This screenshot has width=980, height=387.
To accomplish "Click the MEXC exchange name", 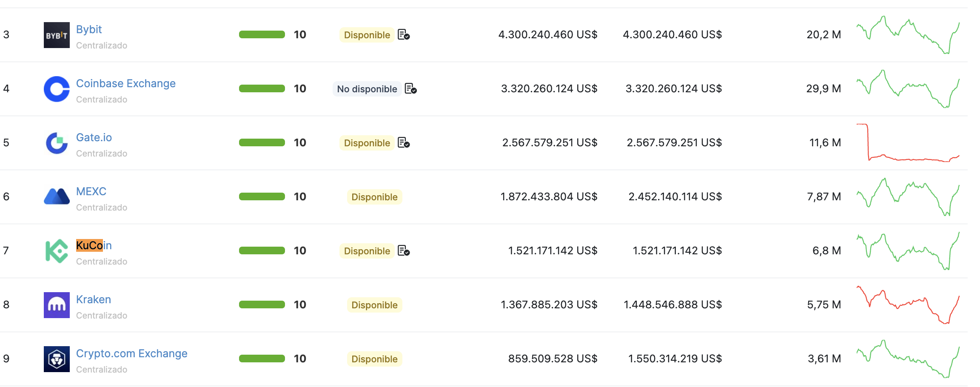I will (91, 191).
